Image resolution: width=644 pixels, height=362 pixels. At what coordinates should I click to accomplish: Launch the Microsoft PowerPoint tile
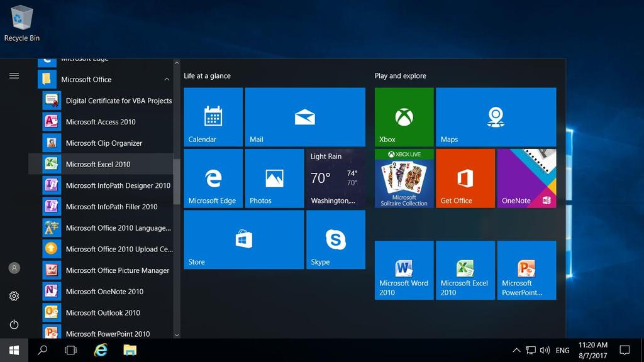526,270
